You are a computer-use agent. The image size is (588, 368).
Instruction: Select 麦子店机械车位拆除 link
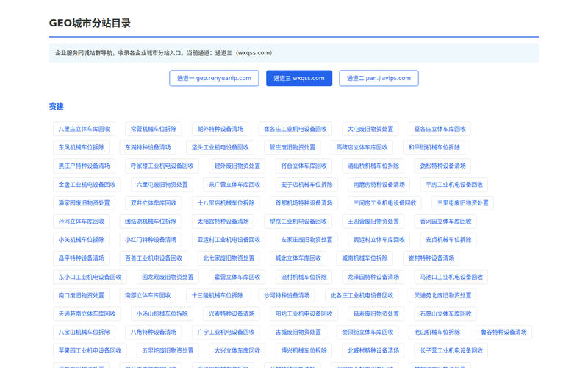point(306,185)
